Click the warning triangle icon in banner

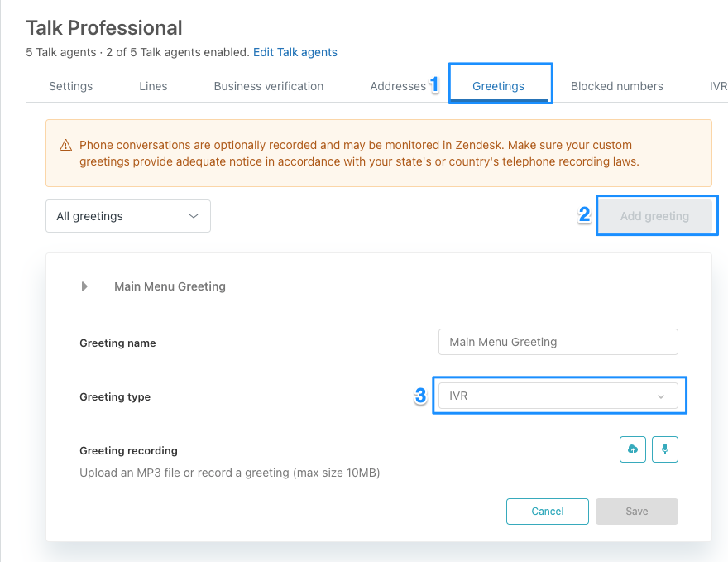point(66,146)
